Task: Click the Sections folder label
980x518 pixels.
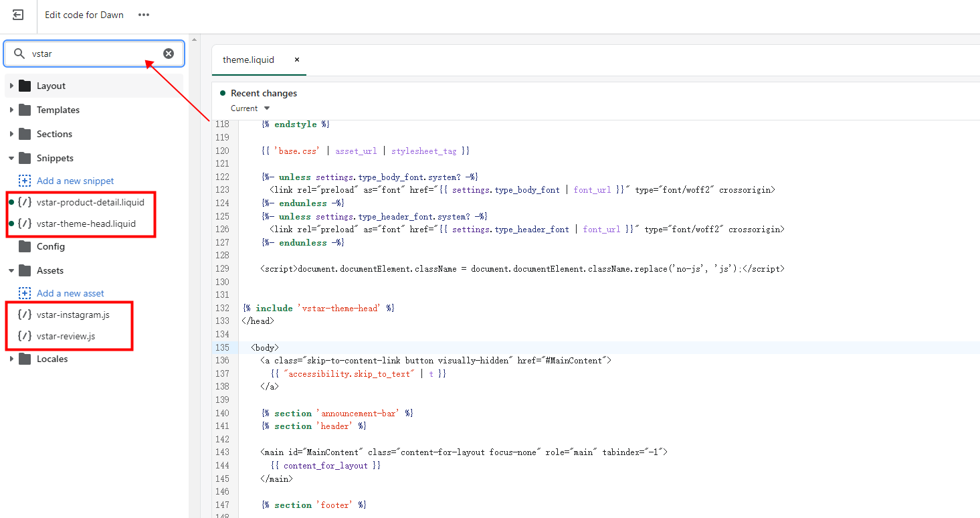Action: (x=54, y=134)
